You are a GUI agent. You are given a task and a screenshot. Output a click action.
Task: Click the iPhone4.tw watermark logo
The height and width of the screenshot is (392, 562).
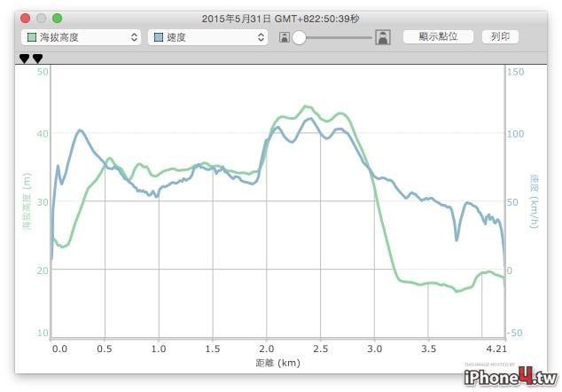coord(511,377)
